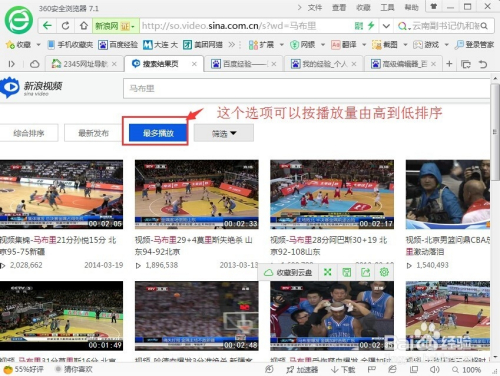Viewport: 500px width, 376px height.
Task: Open the 扩展 extensions button
Action: click(x=262, y=45)
